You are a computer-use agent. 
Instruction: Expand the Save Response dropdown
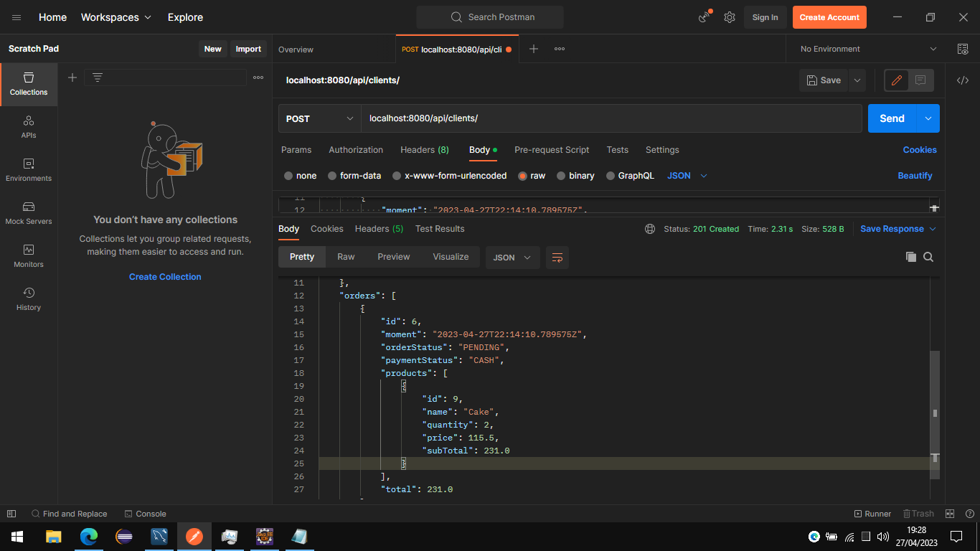point(898,229)
